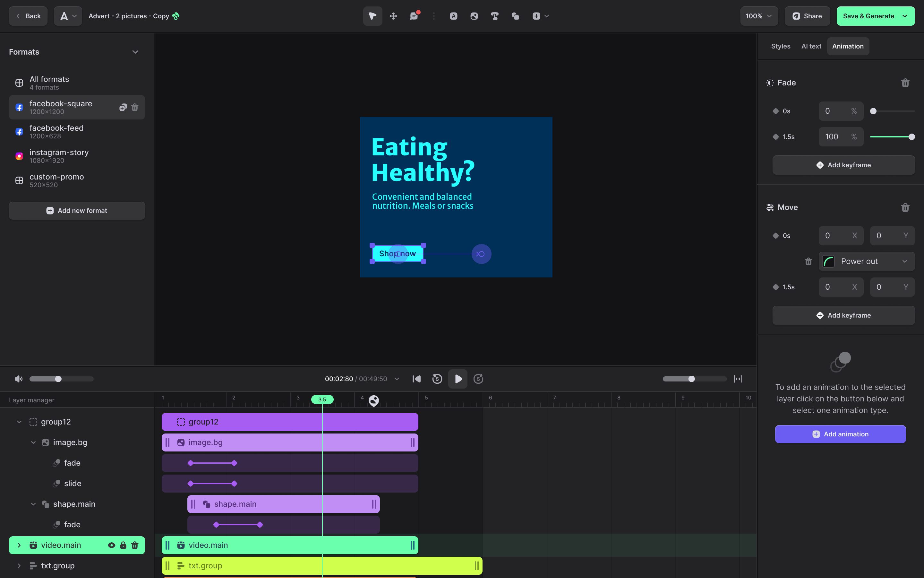
Task: Select the 3.5 playhead marker
Action: (322, 399)
